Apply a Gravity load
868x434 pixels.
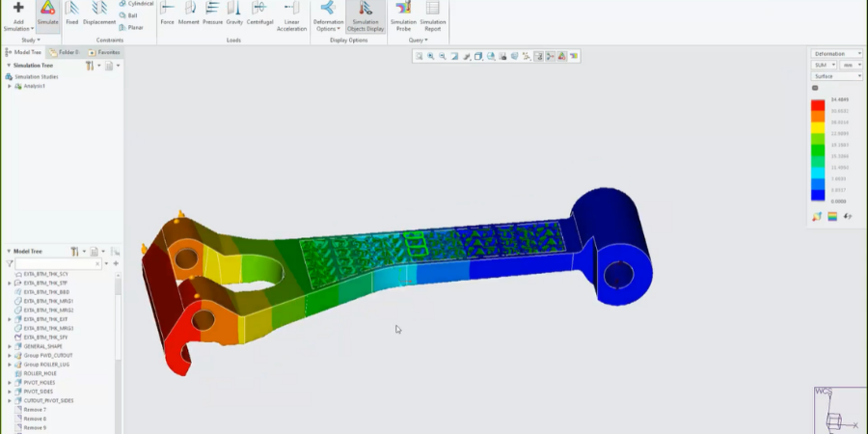(x=234, y=13)
